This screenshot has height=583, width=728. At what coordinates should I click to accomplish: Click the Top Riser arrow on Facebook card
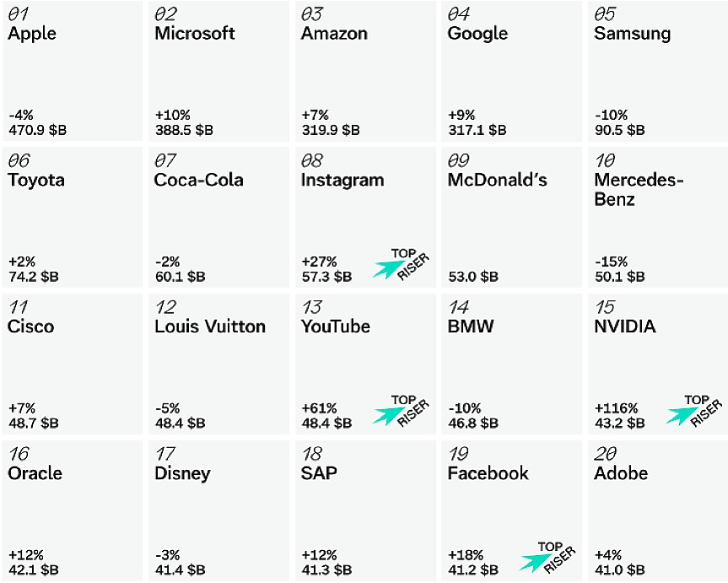click(536, 561)
